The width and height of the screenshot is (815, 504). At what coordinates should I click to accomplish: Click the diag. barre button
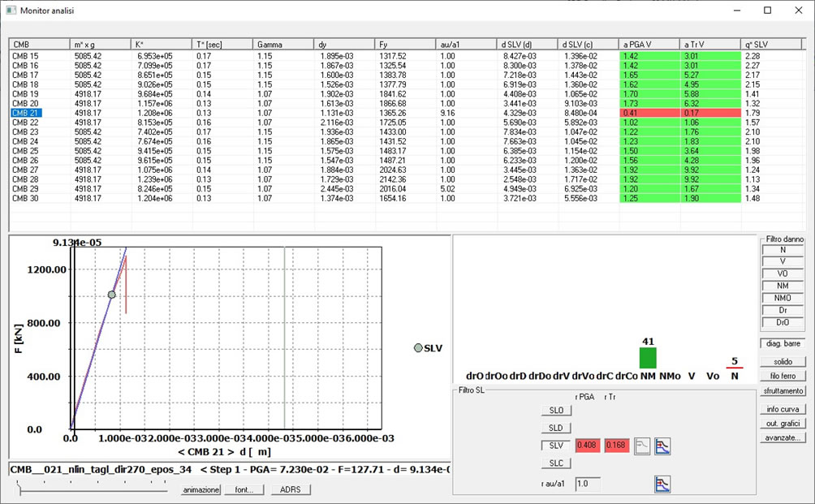coord(783,343)
